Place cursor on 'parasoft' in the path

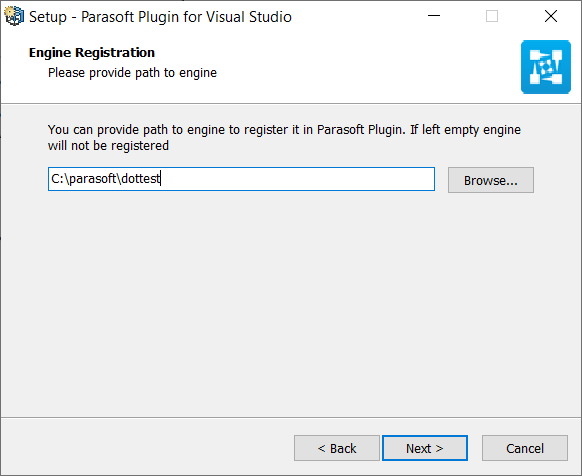coord(93,179)
